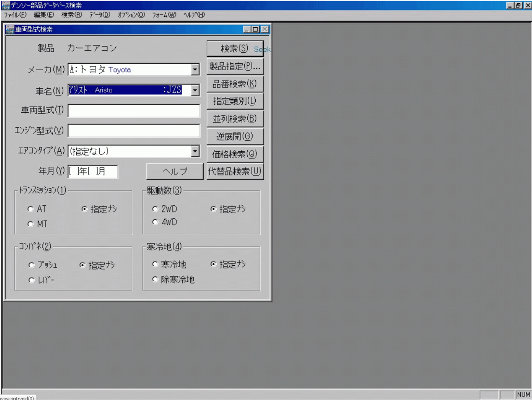Pick the プッシュ control panel option
Screen dimensions: 532x400
pyautogui.click(x=31, y=265)
